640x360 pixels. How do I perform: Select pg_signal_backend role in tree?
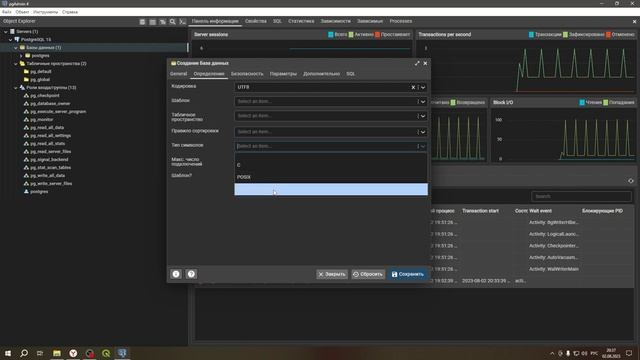point(49,160)
